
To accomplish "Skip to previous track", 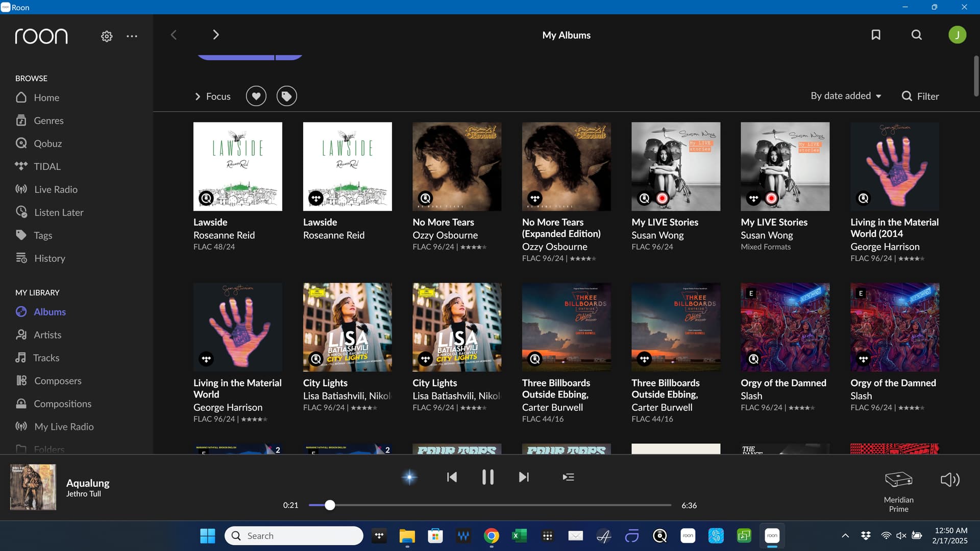I will click(x=452, y=477).
